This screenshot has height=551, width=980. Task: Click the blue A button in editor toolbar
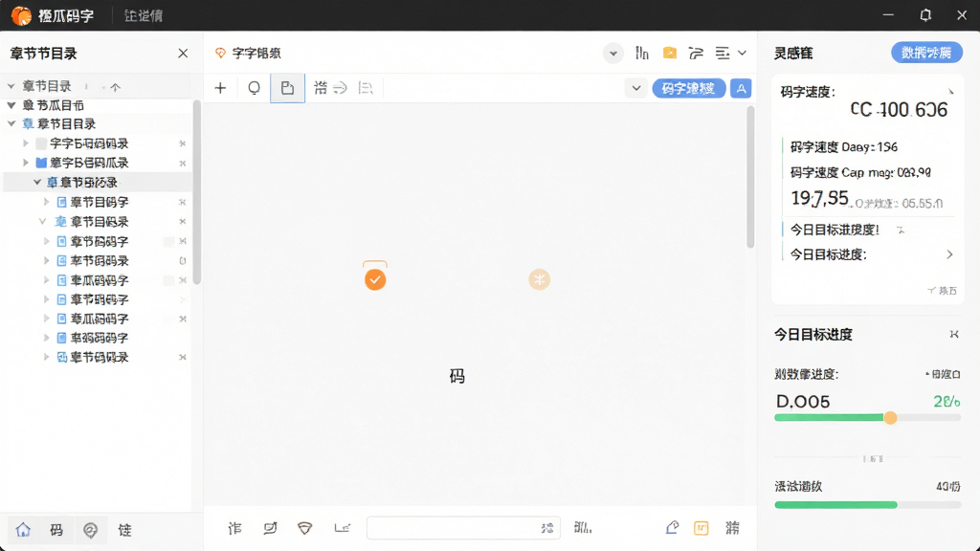(x=741, y=88)
